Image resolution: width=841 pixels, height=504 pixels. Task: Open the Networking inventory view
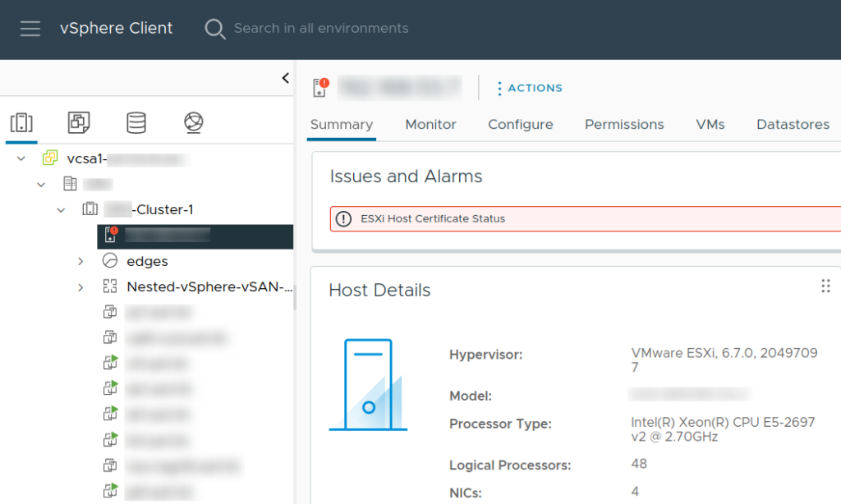(193, 123)
